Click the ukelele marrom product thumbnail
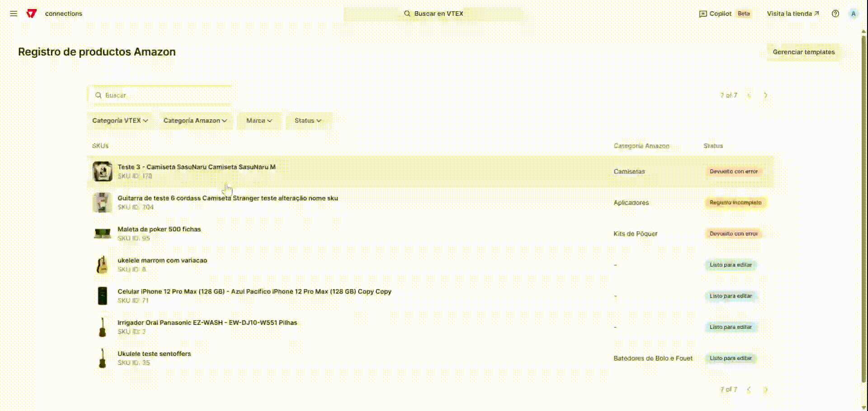Screen dimensions: 868x411 click(102, 265)
